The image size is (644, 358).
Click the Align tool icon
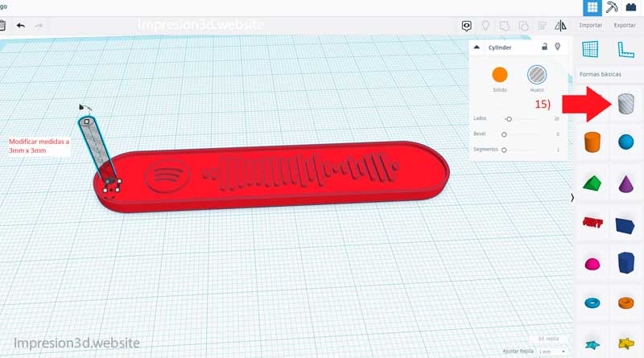(542, 26)
